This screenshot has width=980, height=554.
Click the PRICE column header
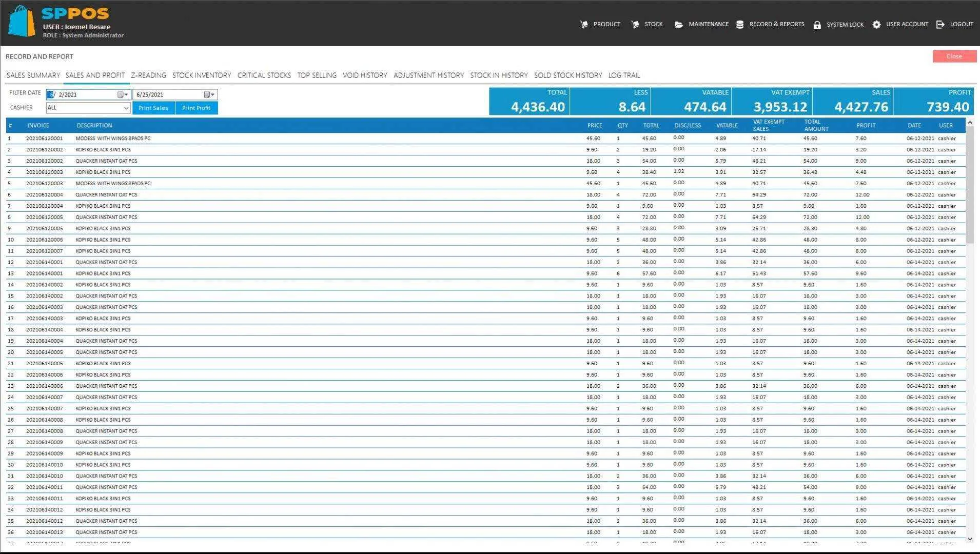point(595,125)
